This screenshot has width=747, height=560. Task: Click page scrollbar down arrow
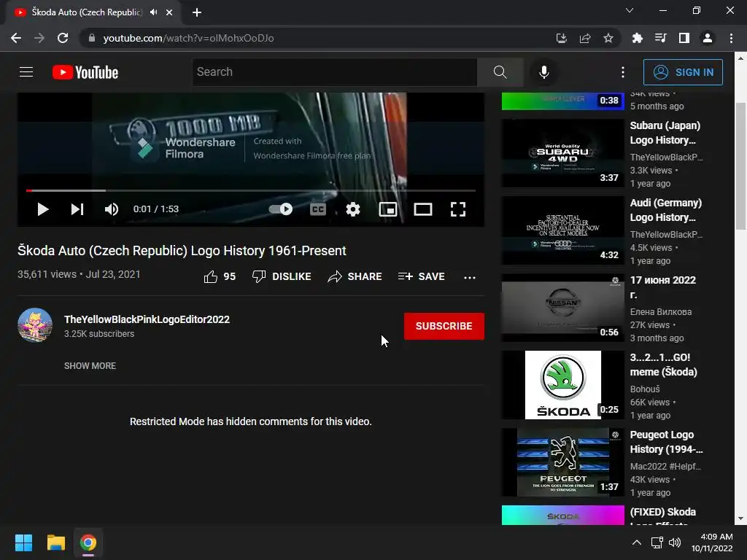(x=740, y=518)
